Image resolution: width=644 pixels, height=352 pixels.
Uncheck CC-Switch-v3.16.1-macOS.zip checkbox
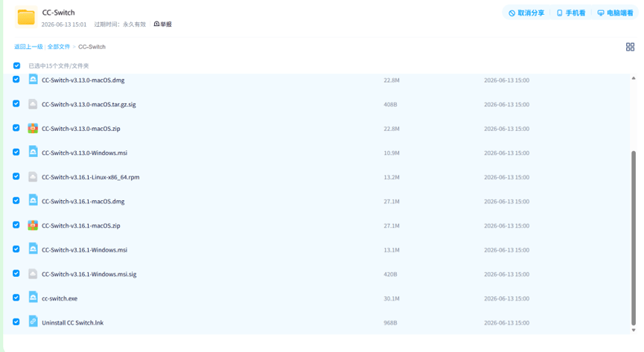(16, 225)
